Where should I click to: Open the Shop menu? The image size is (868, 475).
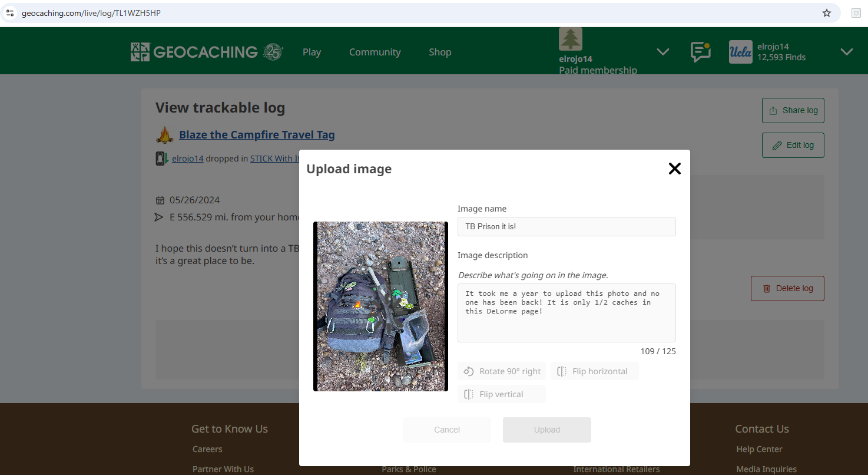[440, 52]
